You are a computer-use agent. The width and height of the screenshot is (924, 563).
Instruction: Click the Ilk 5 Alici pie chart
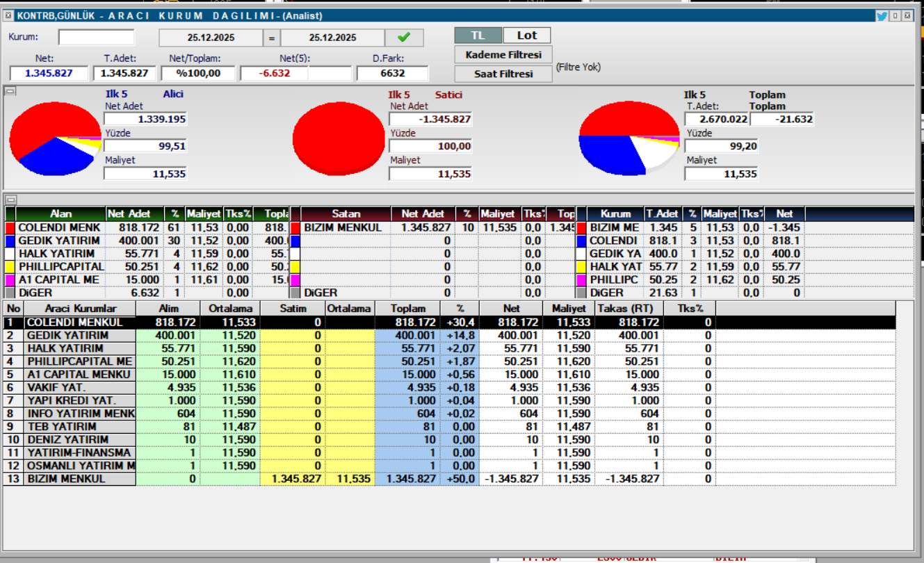coord(54,139)
